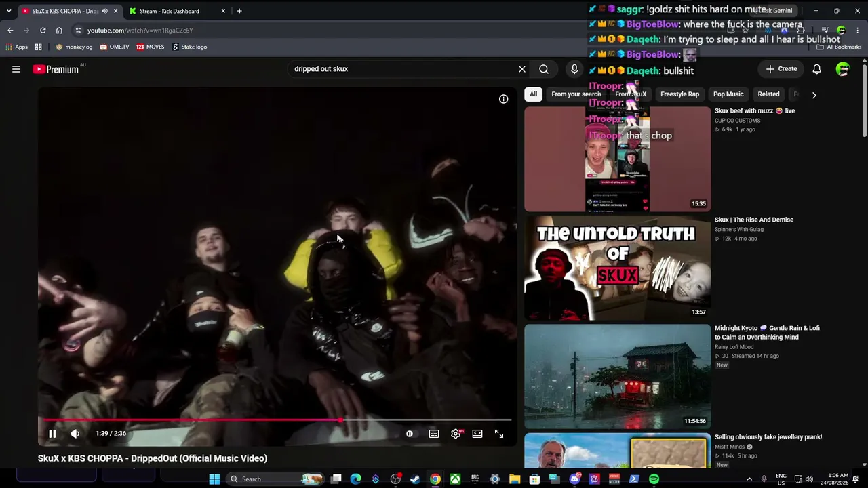Open YouTube notifications bell
Image resolution: width=868 pixels, height=488 pixels.
(x=817, y=69)
